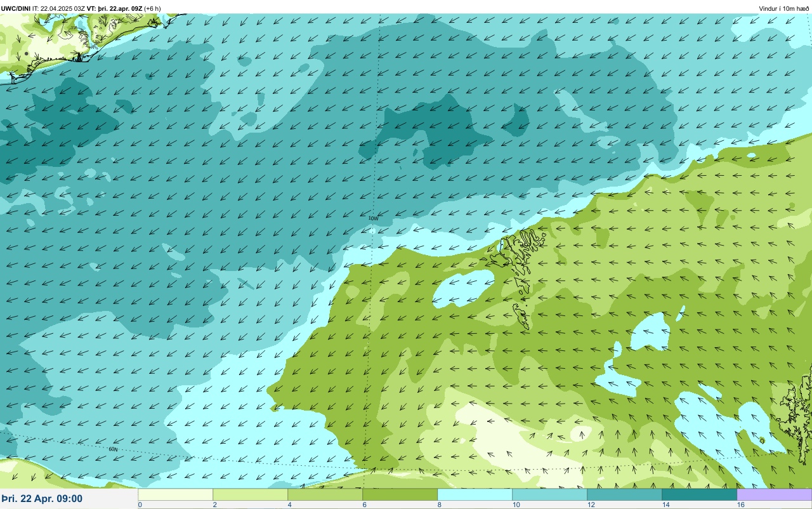Viewport: 812px width, 509px height.
Task: Click the pale yellow 0–2 legend swatch
Action: click(176, 494)
